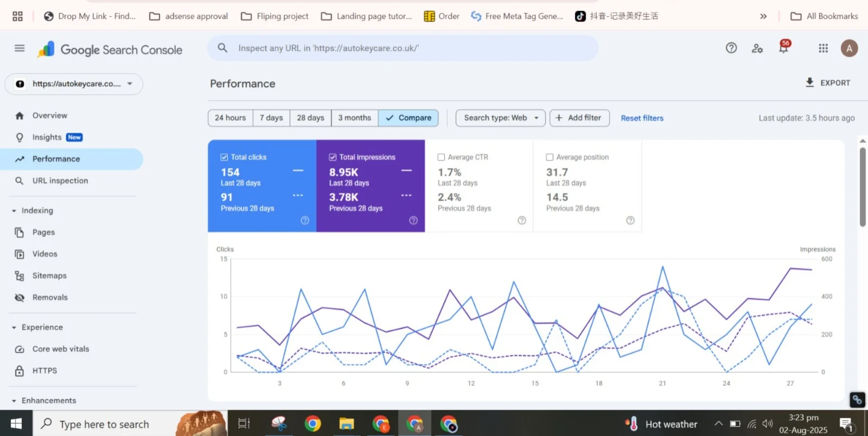This screenshot has width=868, height=436.
Task: Open the users and settings icon
Action: [757, 48]
